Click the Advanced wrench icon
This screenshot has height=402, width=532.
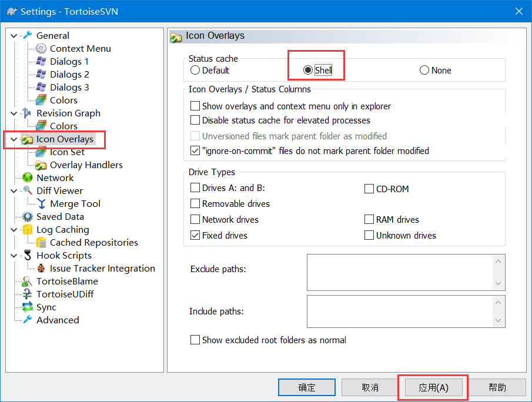(x=28, y=320)
